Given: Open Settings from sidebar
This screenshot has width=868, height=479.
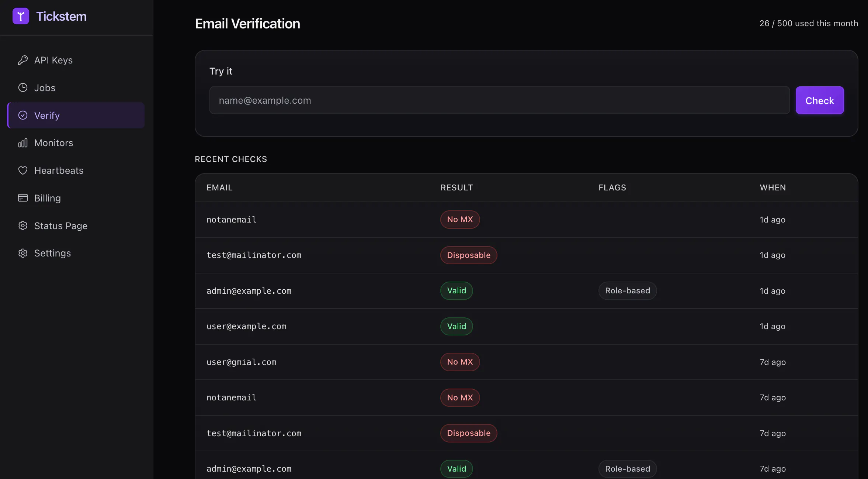Looking at the screenshot, I should (76, 253).
